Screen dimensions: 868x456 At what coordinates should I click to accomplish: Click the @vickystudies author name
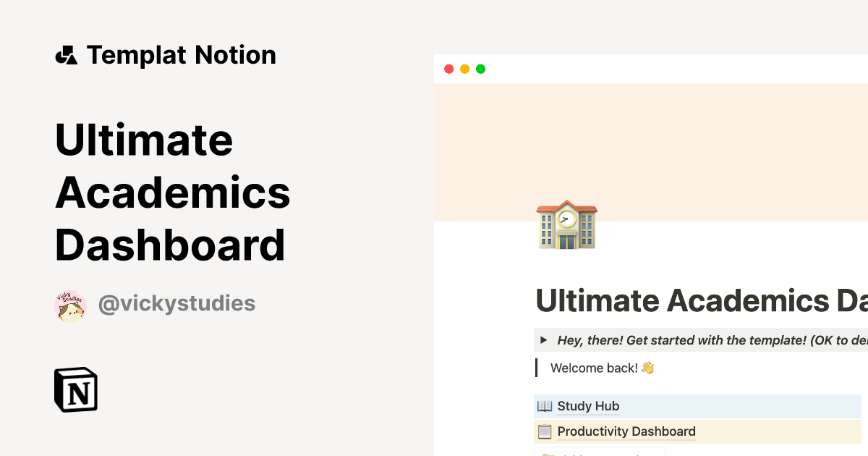click(x=176, y=303)
